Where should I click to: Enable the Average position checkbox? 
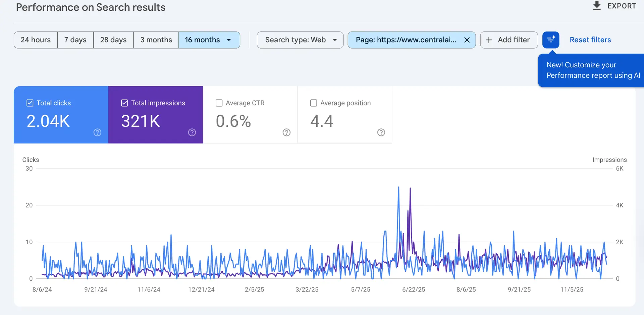pyautogui.click(x=314, y=103)
